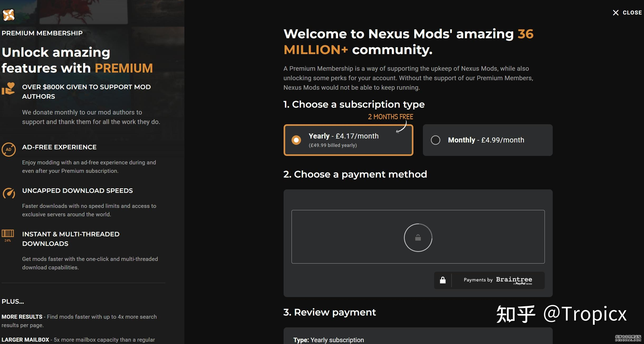Select the Monthly subscription radio button
644x344 pixels.
click(x=435, y=140)
